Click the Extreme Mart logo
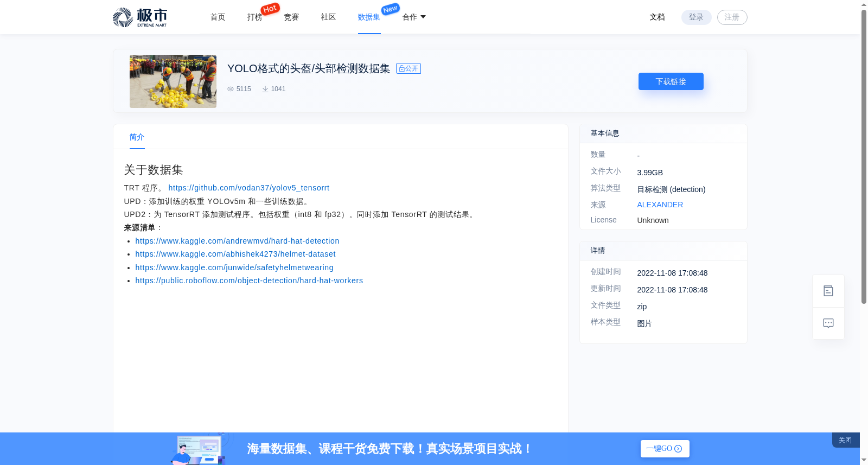 point(140,17)
